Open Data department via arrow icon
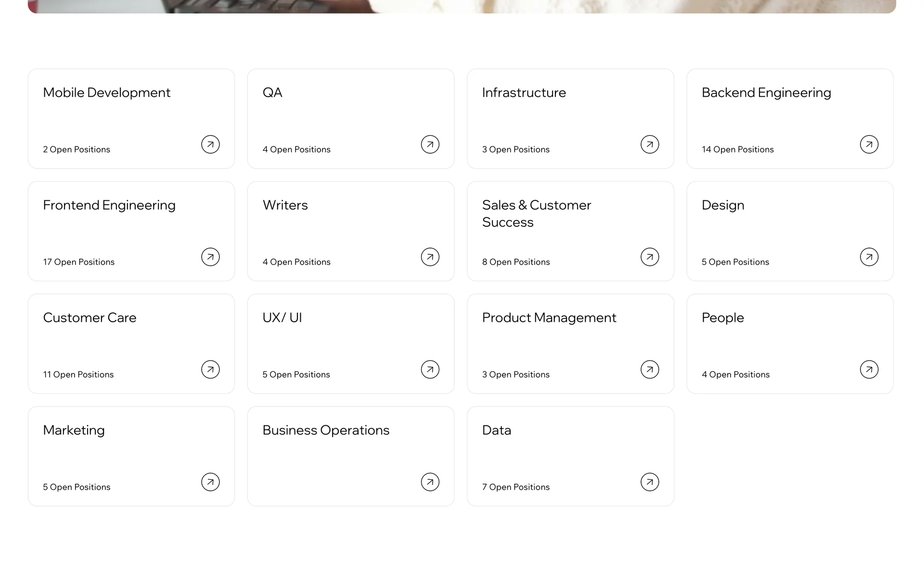Viewport: 924px width, 578px height. pos(650,482)
